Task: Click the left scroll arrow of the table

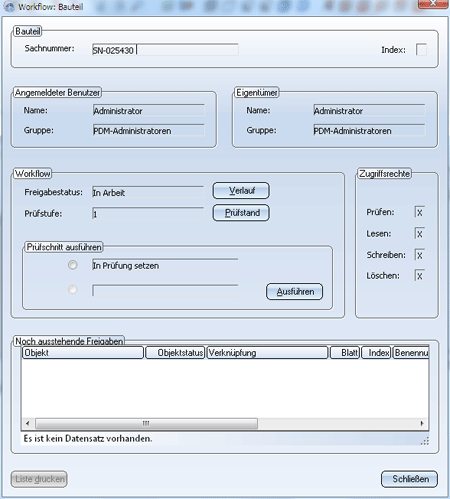Action: point(28,423)
